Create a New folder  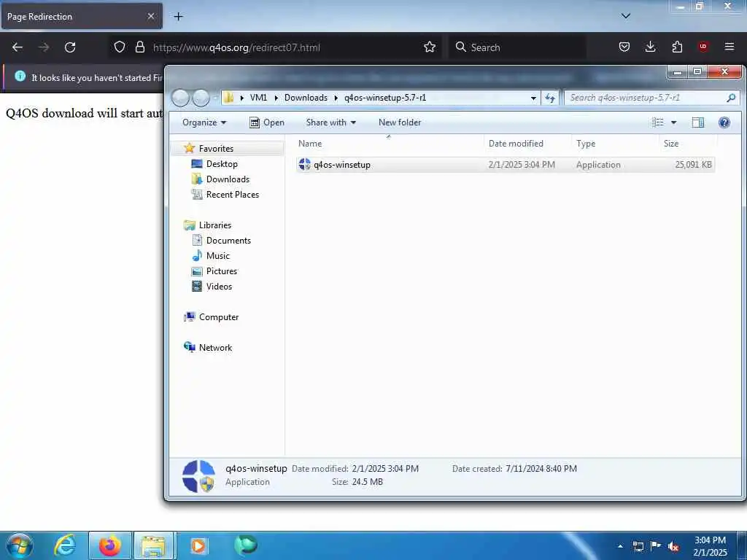[x=400, y=122]
